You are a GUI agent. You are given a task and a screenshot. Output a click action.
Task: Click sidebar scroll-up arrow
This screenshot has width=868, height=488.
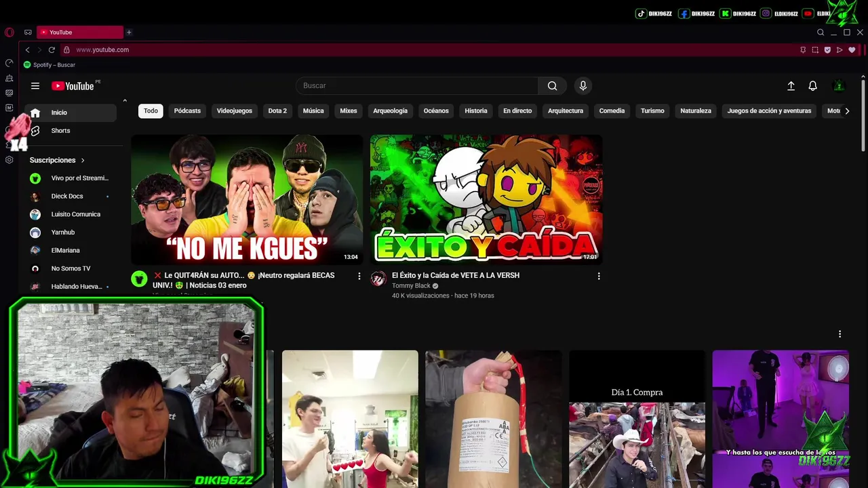125,100
